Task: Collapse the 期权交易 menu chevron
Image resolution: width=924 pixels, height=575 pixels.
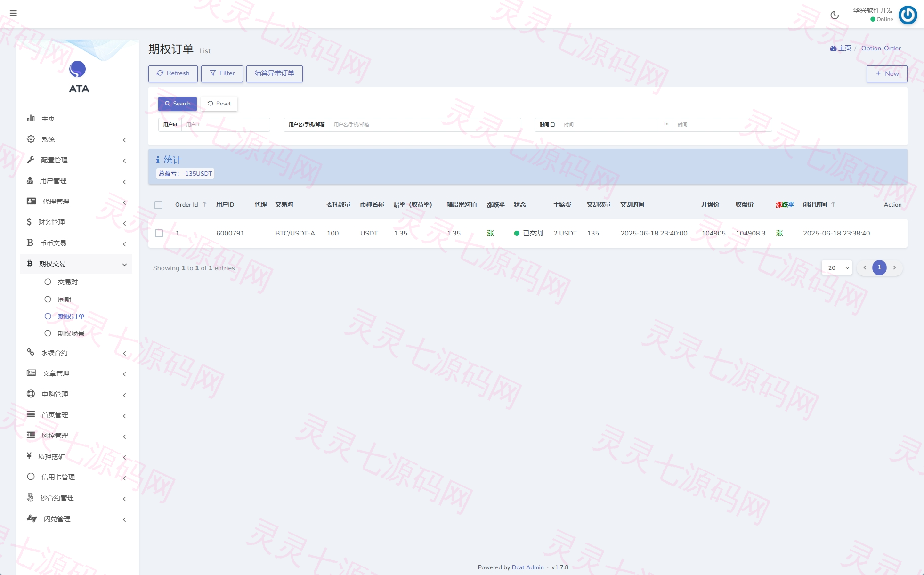Action: 124,265
